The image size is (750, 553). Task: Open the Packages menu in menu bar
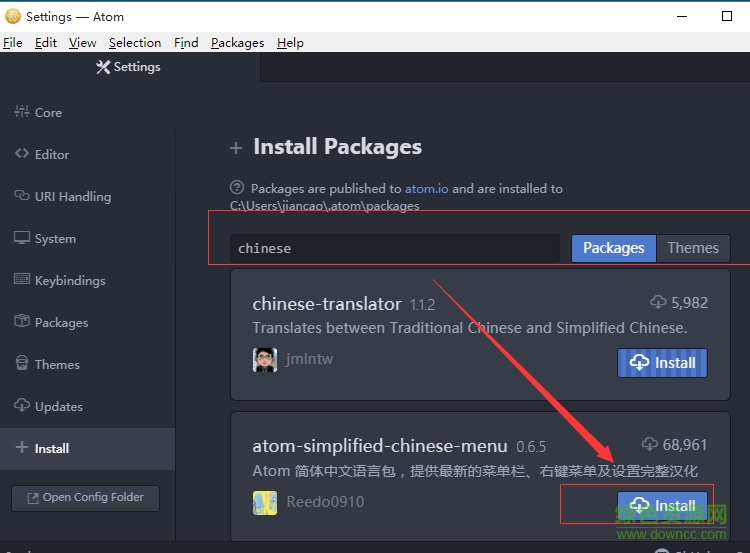point(237,43)
